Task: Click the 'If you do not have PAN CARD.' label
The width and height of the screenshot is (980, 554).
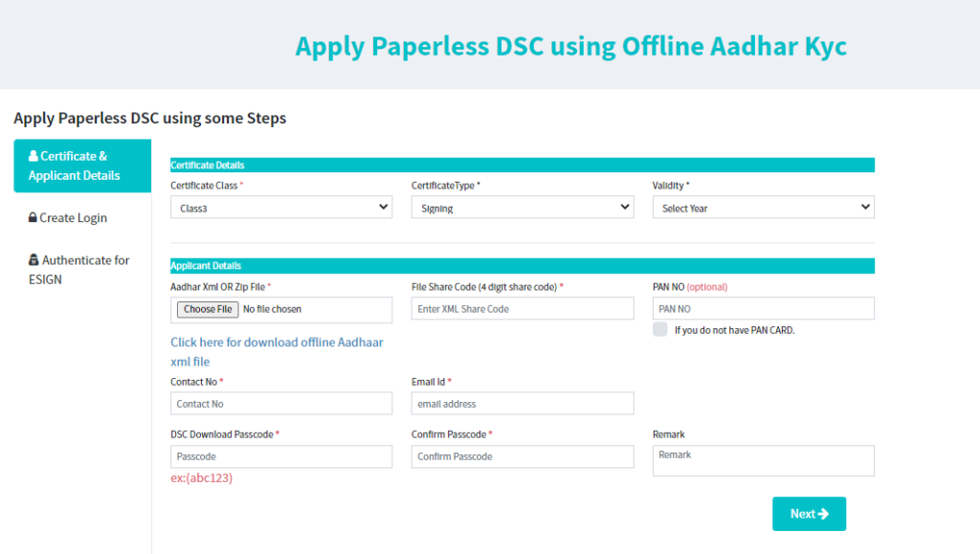Action: click(734, 330)
